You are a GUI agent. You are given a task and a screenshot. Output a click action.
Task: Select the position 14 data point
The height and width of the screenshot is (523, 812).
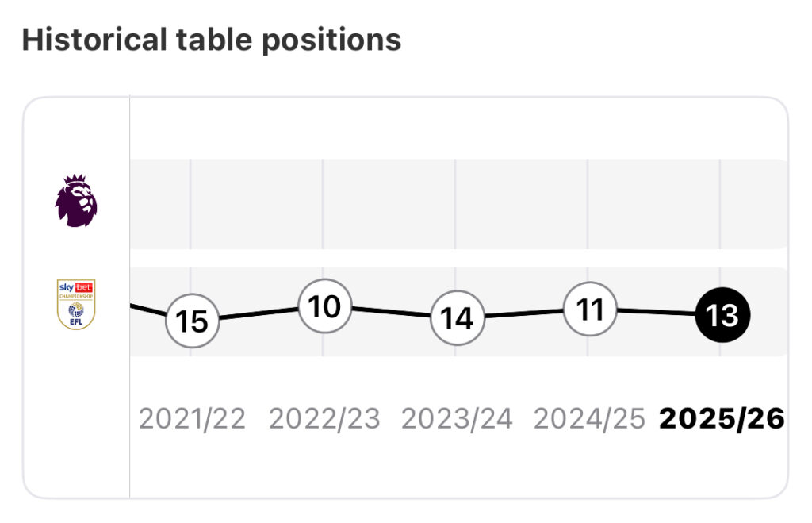click(x=456, y=319)
